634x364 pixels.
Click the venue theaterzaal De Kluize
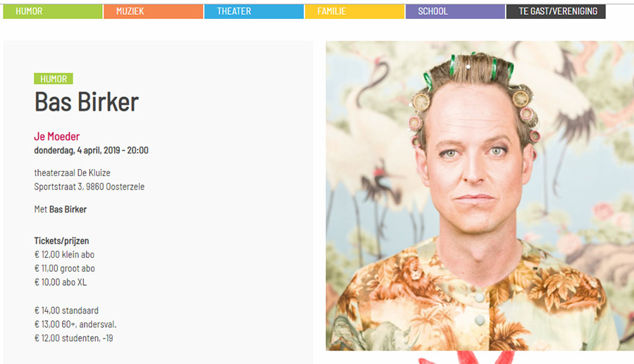point(73,173)
